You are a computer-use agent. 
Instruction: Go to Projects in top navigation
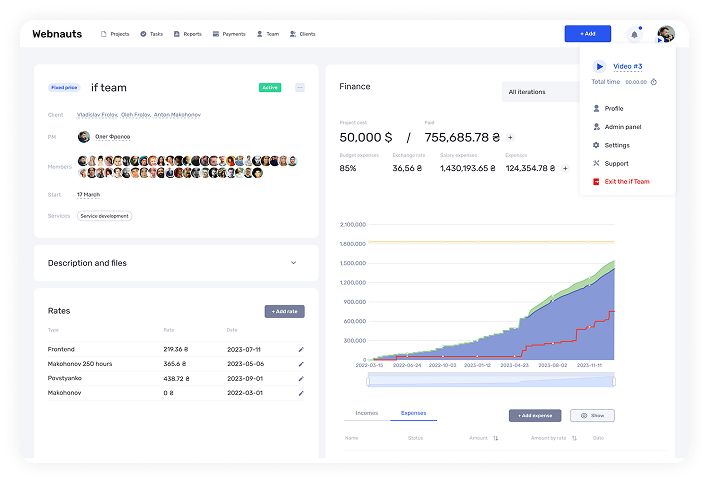115,34
